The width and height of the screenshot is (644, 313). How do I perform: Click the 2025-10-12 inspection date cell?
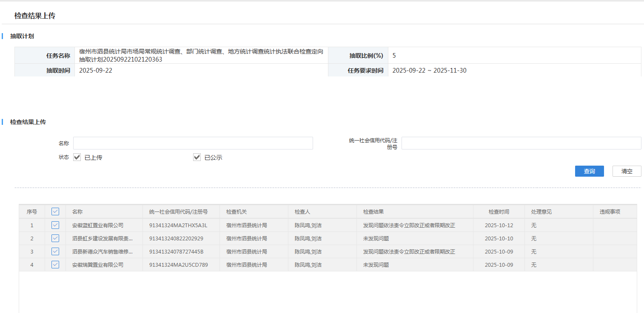pos(499,225)
